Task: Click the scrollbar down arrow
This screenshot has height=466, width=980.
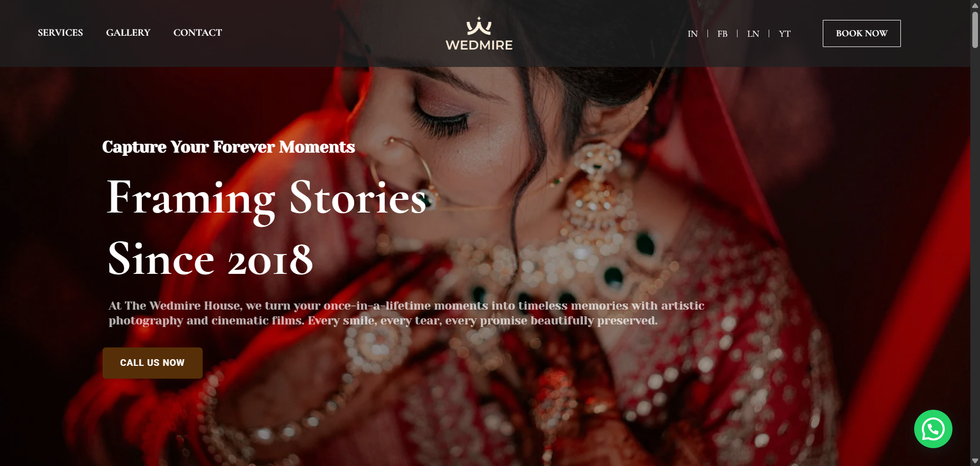Action: click(975, 461)
